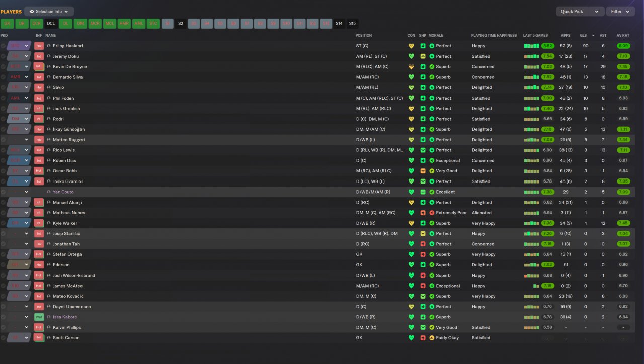Click Jérémy Doku's 7.54 last-five rating badge
The width and height of the screenshot is (644, 364).
(x=548, y=56)
